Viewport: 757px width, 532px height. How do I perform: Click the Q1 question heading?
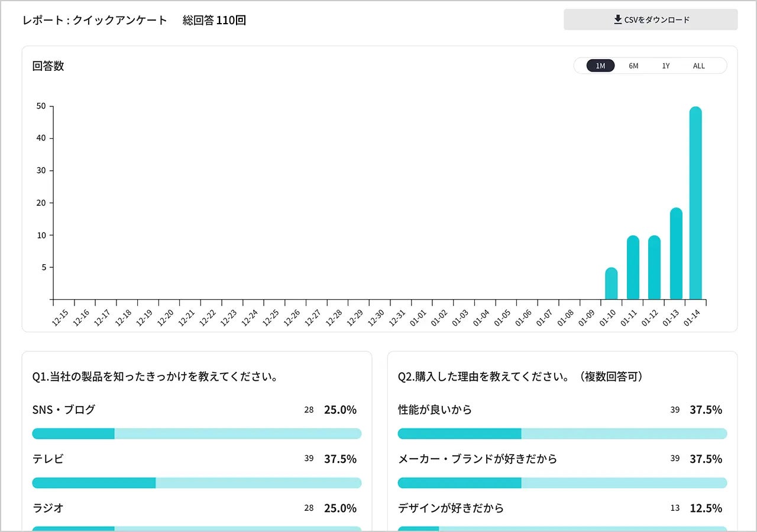[155, 377]
